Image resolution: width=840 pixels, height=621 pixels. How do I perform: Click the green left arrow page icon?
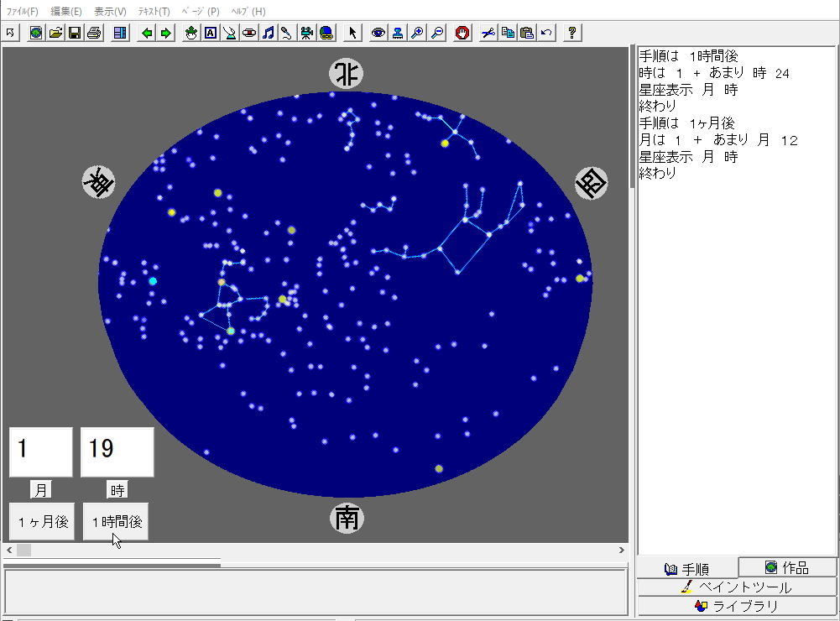tap(147, 33)
